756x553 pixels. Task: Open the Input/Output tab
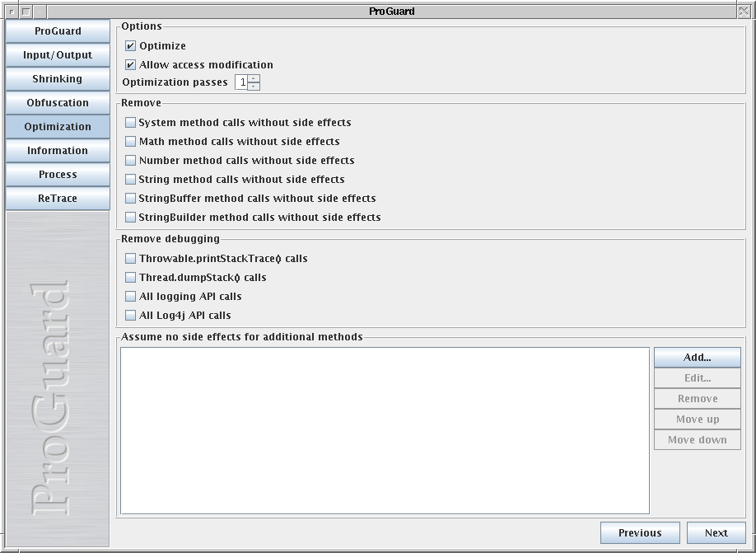click(58, 55)
